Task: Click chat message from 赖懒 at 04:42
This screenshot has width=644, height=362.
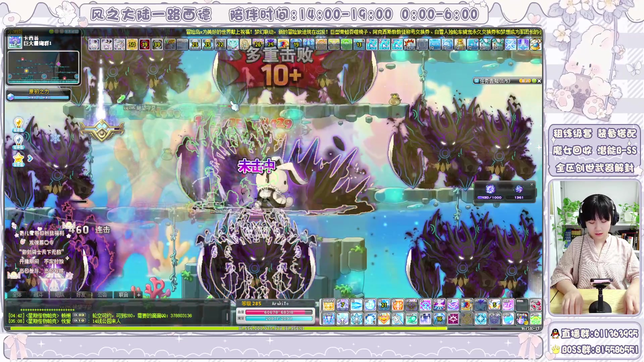Action: tap(100, 315)
